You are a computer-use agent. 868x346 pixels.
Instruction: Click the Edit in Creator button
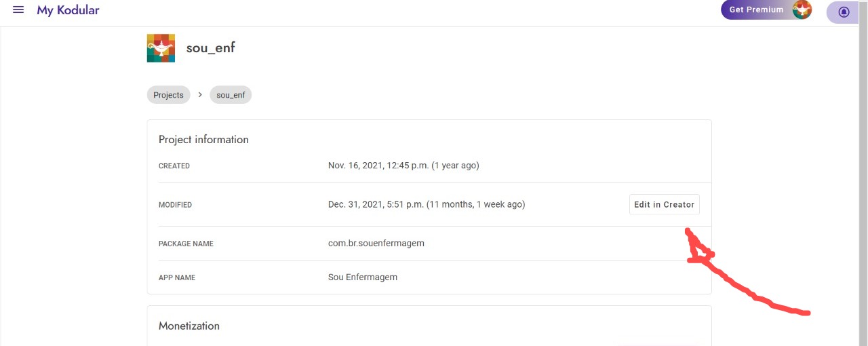click(664, 204)
